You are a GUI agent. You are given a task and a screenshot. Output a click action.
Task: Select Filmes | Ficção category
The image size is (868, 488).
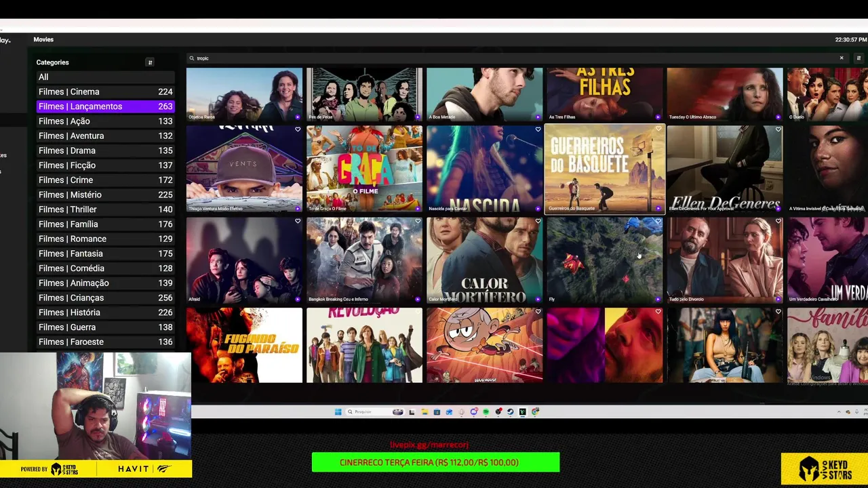106,165
